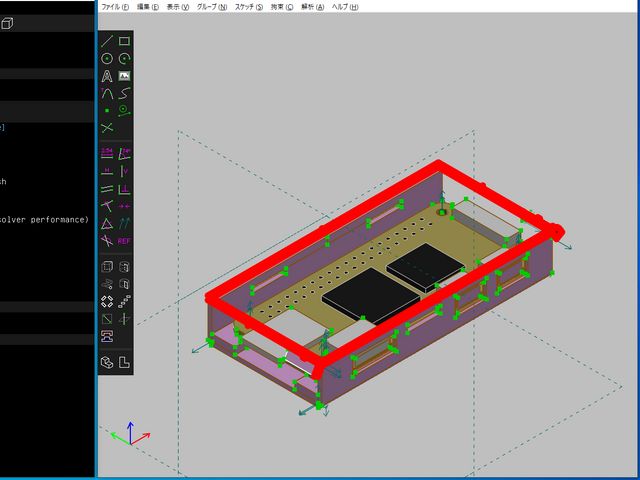Toggle the REF reference dimension button
The height and width of the screenshot is (480, 640).
pyautogui.click(x=124, y=240)
